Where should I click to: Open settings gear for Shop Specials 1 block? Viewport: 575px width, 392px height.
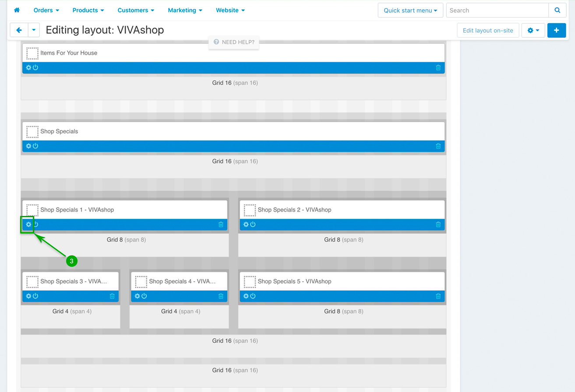click(x=28, y=225)
